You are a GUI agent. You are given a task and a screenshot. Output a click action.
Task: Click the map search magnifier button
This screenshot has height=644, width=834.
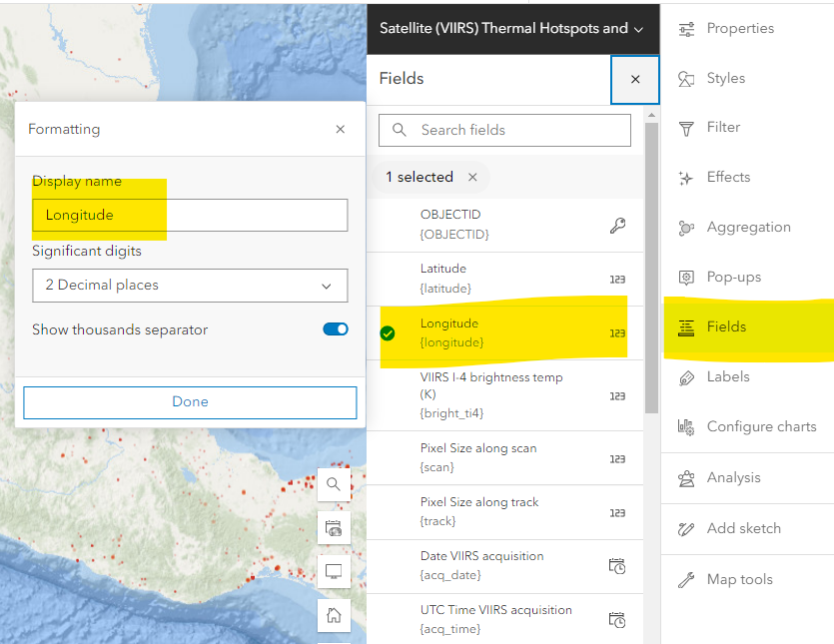tap(334, 484)
